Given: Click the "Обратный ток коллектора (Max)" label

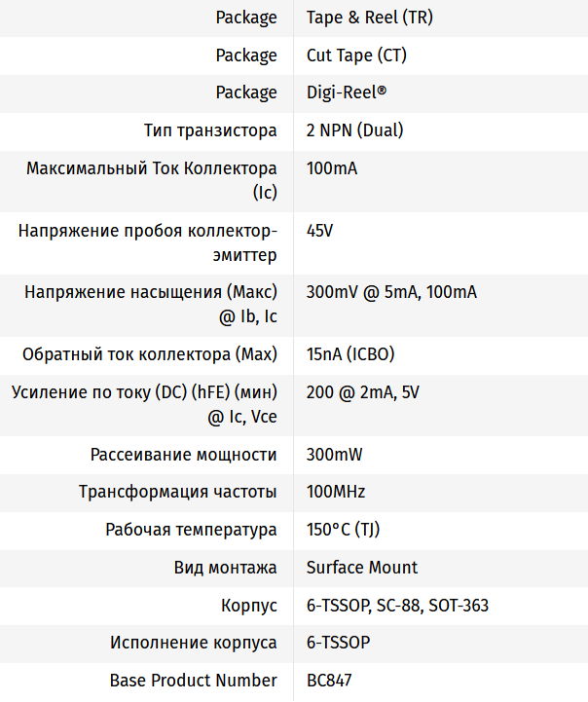Looking at the screenshot, I should 150,353.
